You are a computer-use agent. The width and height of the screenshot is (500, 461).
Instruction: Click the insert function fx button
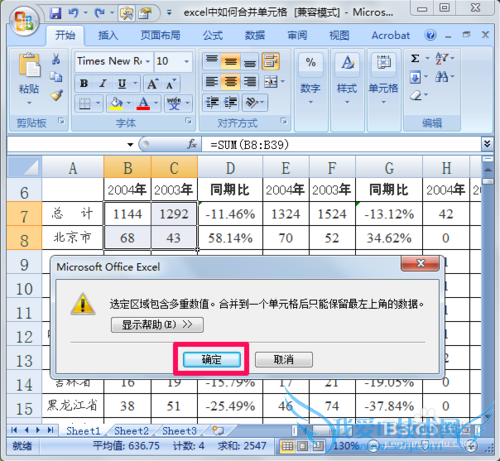click(192, 144)
